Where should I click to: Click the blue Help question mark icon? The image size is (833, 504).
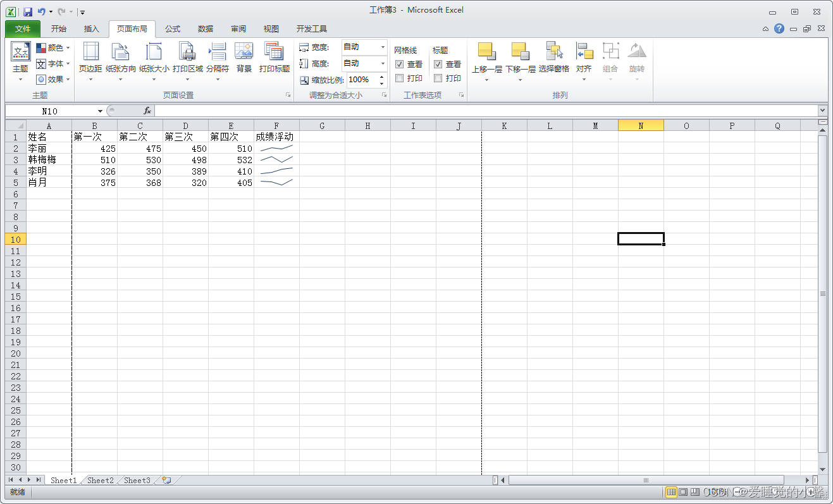pos(779,28)
